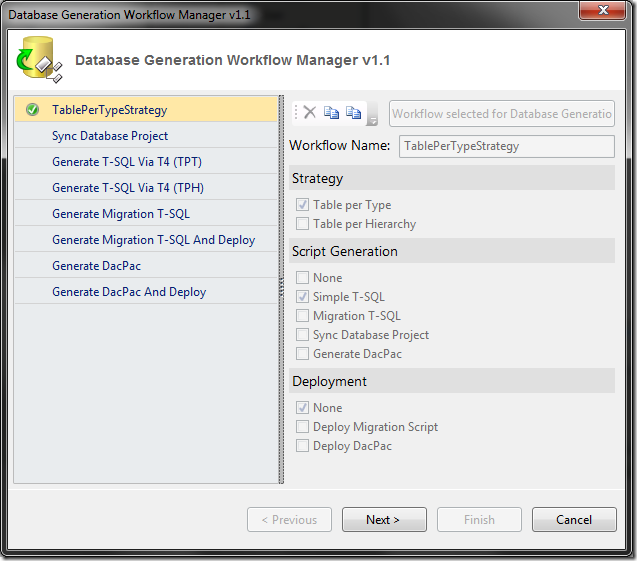Click the toolbar drag grip handle

click(296, 113)
